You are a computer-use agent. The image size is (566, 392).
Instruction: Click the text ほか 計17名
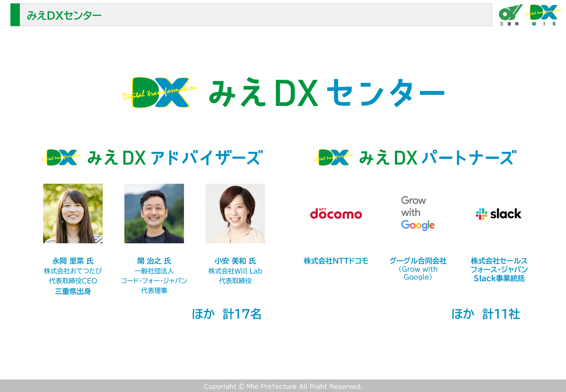[227, 314]
